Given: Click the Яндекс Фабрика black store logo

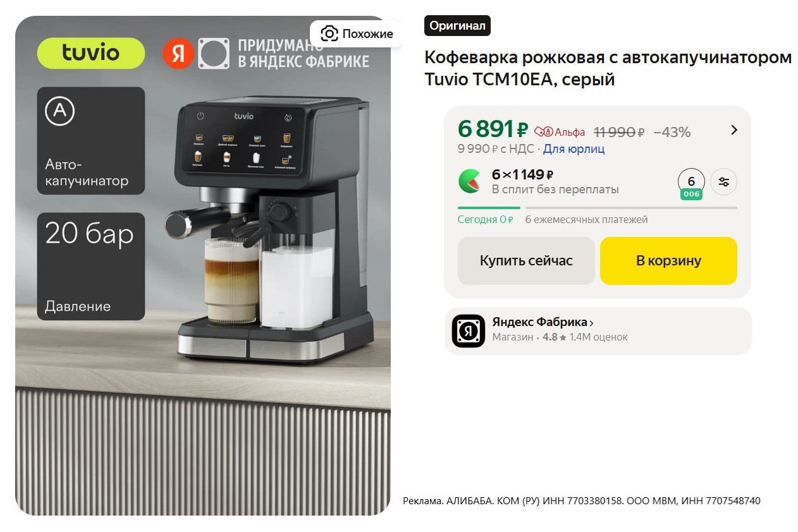Looking at the screenshot, I should (x=469, y=331).
